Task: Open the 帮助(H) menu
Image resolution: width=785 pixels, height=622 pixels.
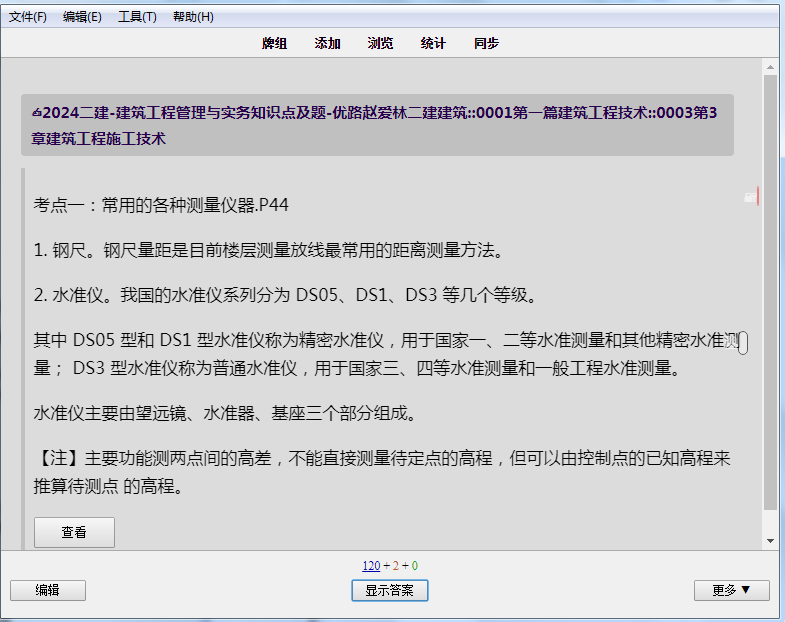Action: [x=193, y=17]
